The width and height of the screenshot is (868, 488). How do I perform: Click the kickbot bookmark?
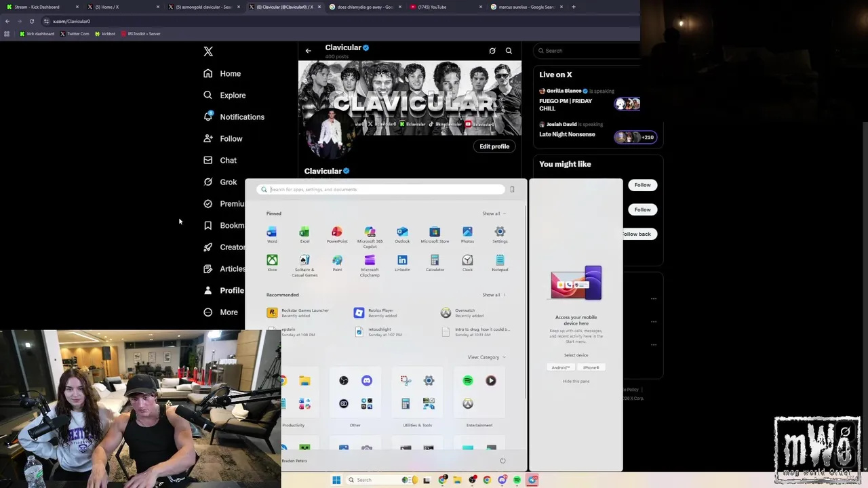pos(105,34)
